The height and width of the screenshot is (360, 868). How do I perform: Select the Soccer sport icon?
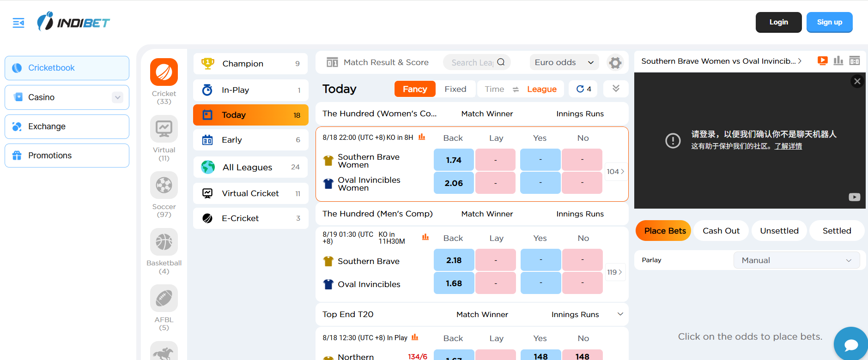click(x=164, y=185)
